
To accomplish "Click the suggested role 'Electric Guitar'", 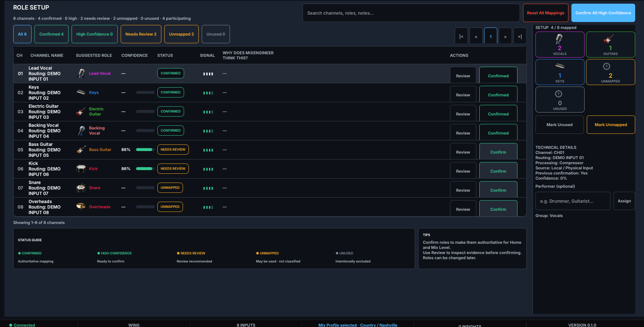I will (96, 111).
